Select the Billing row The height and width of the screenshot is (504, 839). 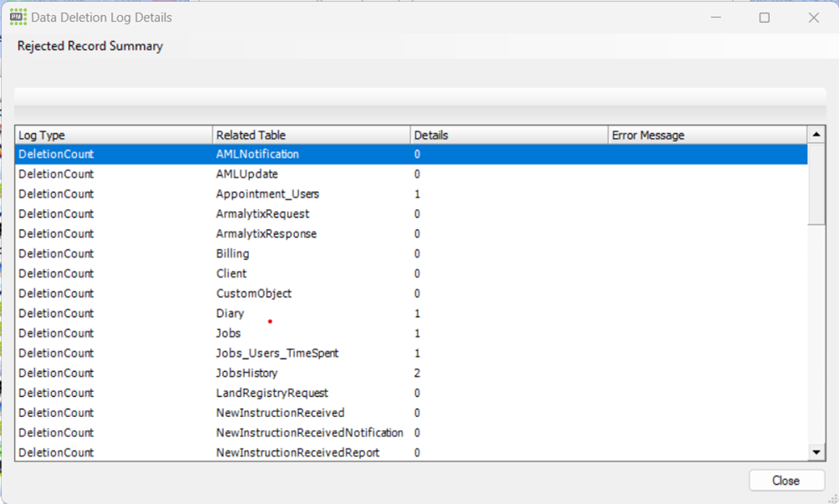(232, 254)
